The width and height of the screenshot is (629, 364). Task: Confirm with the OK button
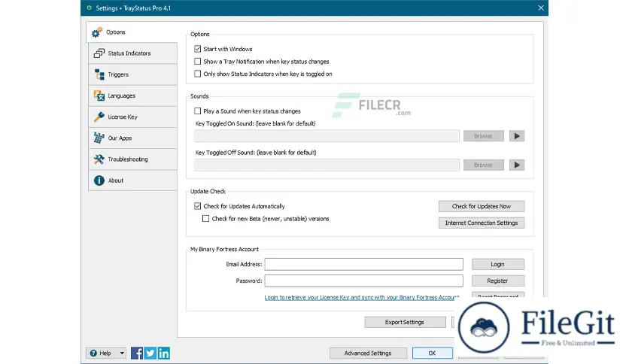(x=432, y=353)
